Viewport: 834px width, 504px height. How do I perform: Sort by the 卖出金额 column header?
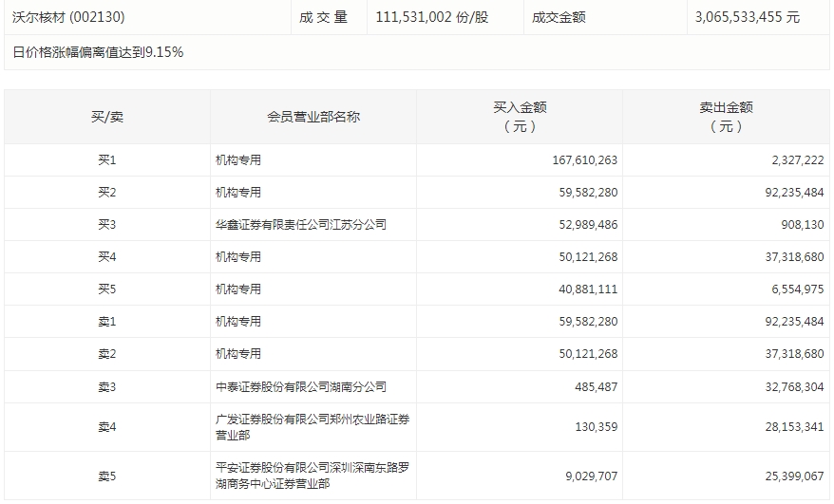point(726,117)
